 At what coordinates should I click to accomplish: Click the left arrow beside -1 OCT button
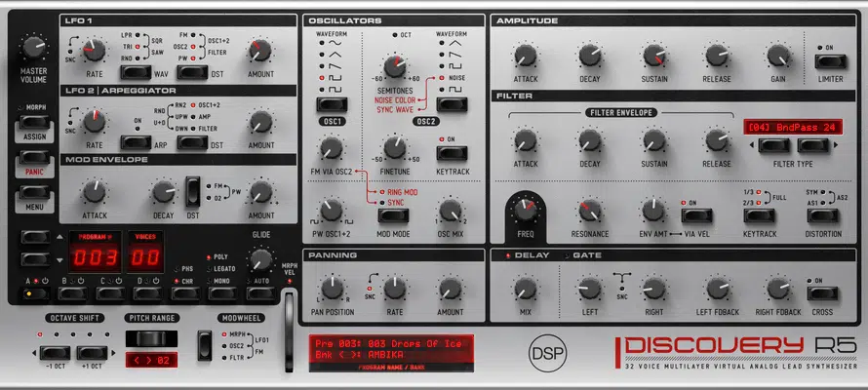click(x=34, y=353)
